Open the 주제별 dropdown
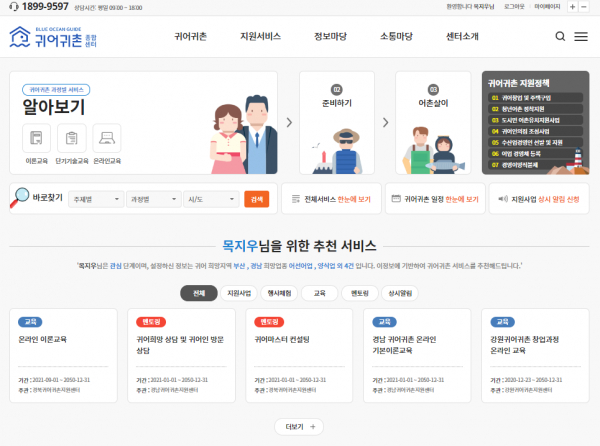Image resolution: width=600 pixels, height=446 pixels. coord(96,199)
